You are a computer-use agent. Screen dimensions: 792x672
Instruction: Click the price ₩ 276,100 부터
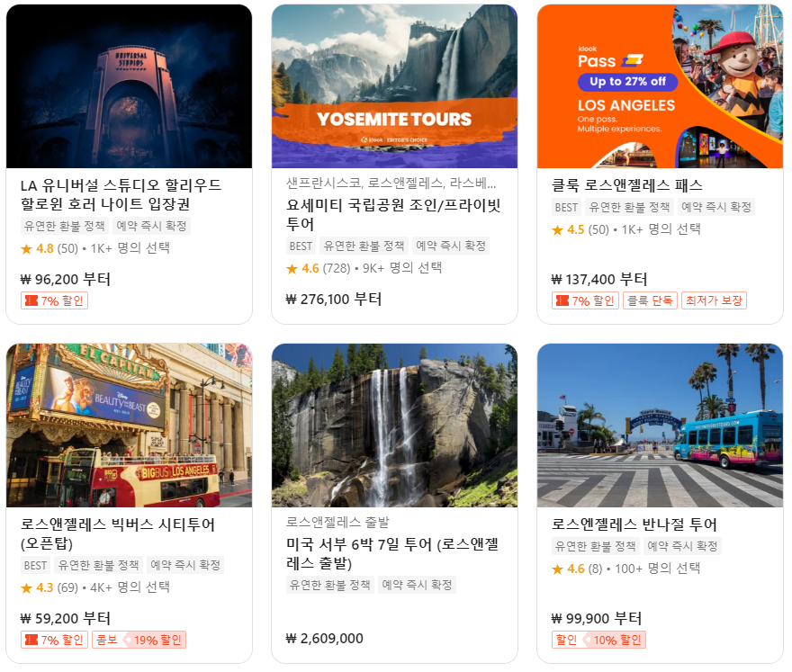pos(333,299)
